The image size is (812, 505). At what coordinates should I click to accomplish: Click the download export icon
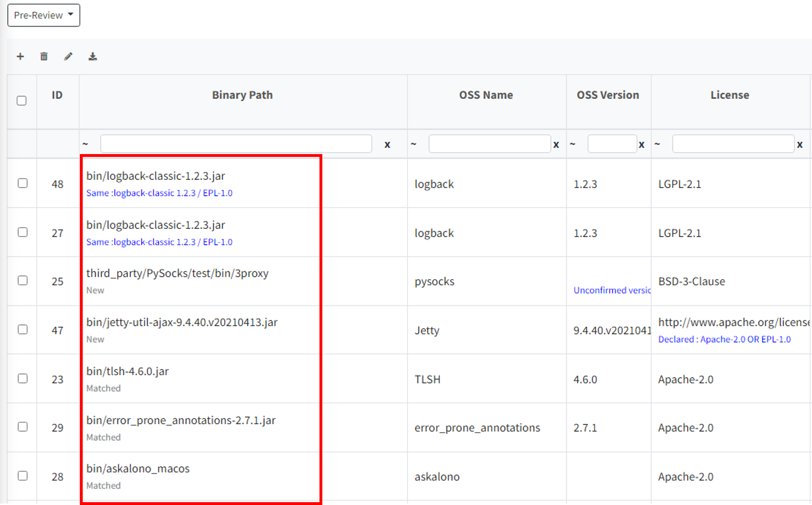click(93, 57)
